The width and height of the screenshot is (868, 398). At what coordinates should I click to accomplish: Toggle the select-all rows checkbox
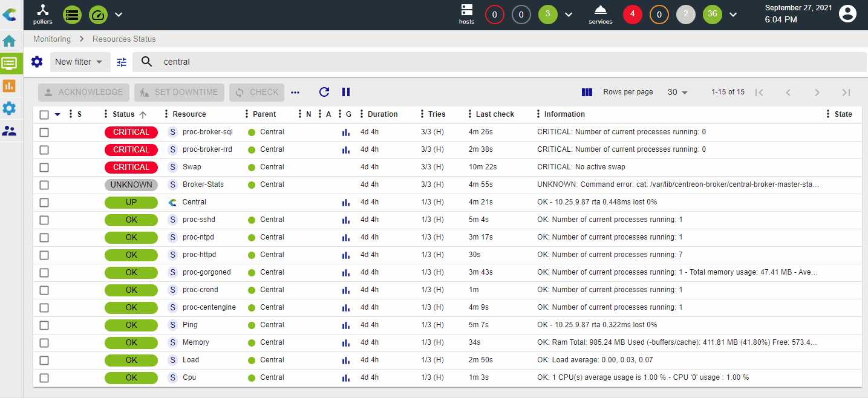click(44, 114)
